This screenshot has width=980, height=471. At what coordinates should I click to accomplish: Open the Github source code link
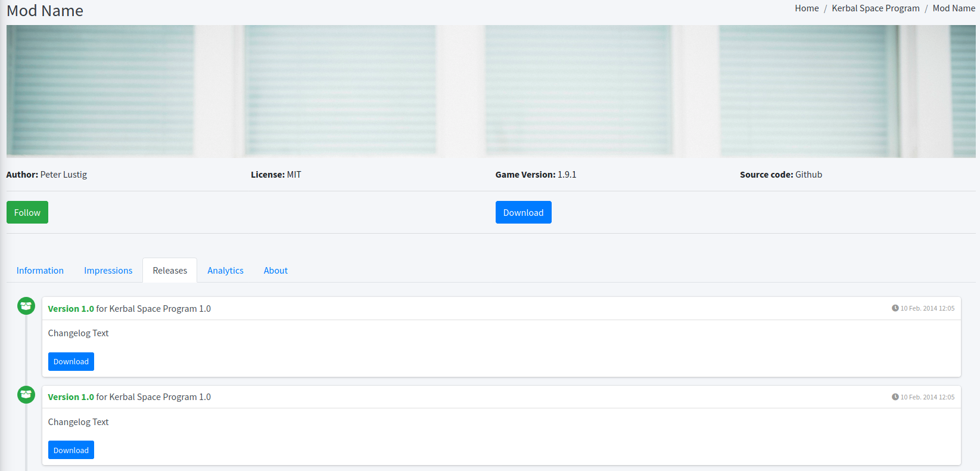pyautogui.click(x=808, y=175)
